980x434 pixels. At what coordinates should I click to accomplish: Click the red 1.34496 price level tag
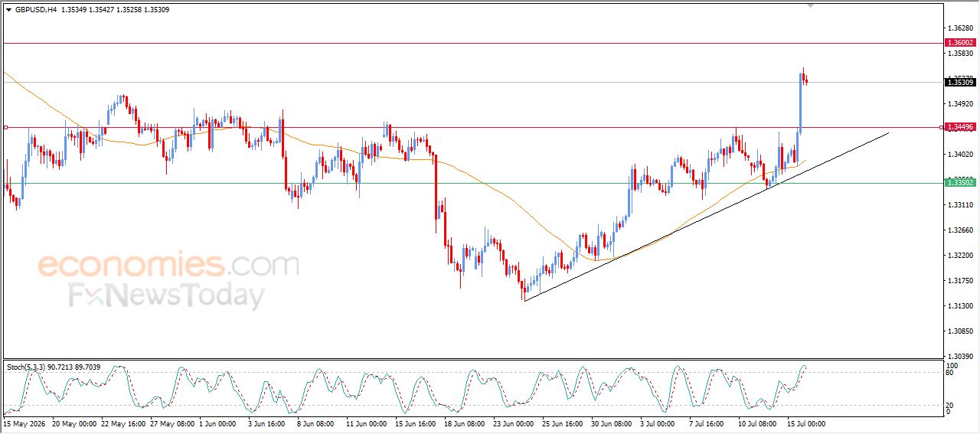[961, 127]
